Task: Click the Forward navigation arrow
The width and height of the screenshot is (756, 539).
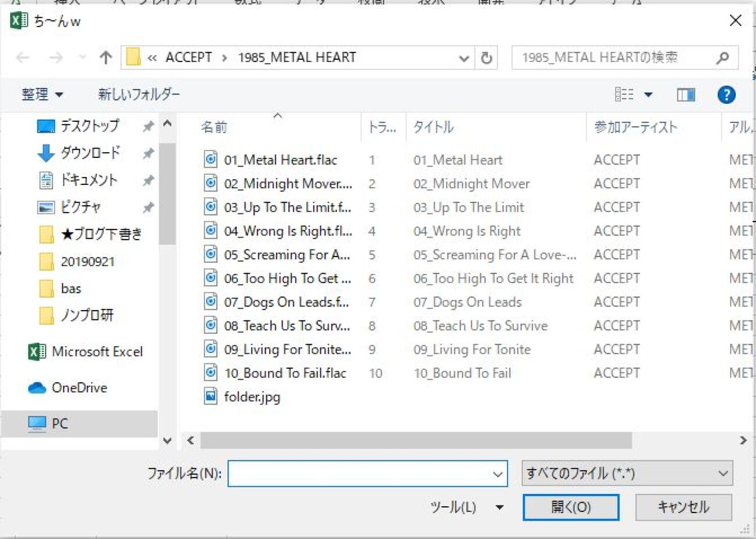Action: 56,58
